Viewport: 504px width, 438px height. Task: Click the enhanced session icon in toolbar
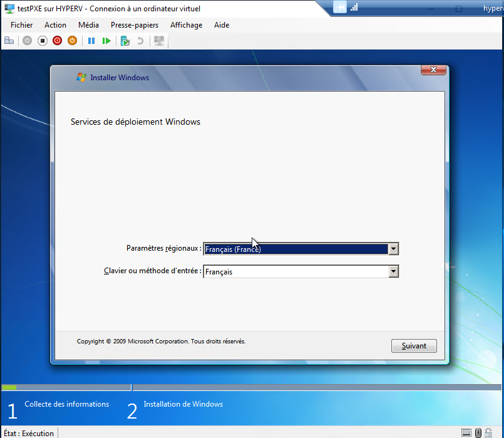(x=159, y=41)
